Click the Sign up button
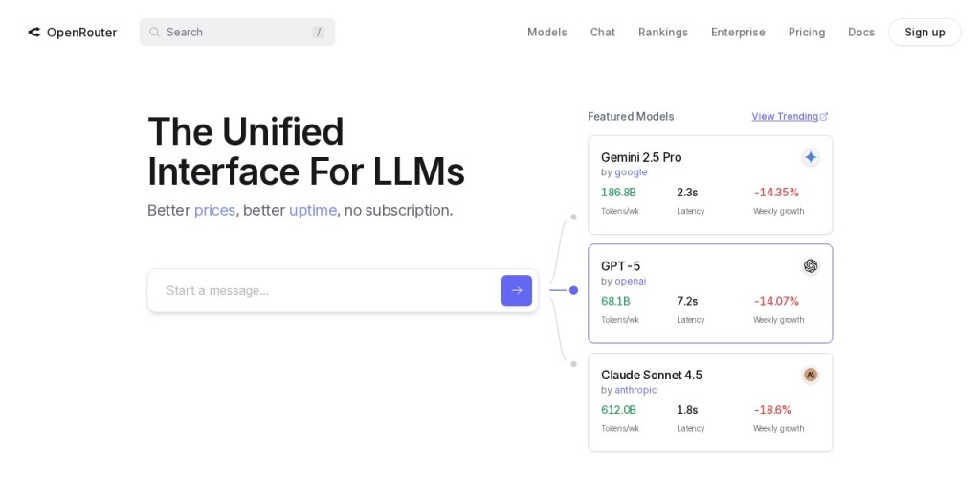 [x=924, y=33]
